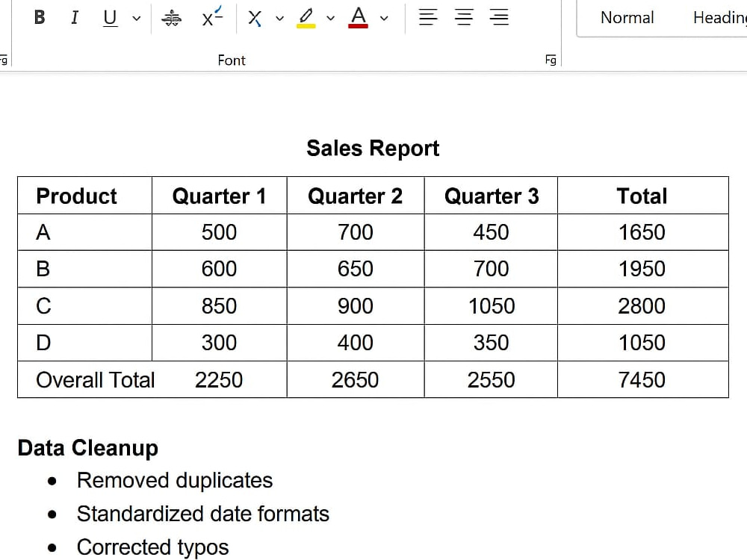Click the 1950 total cell
The width and height of the screenshot is (747, 560).
tap(642, 269)
